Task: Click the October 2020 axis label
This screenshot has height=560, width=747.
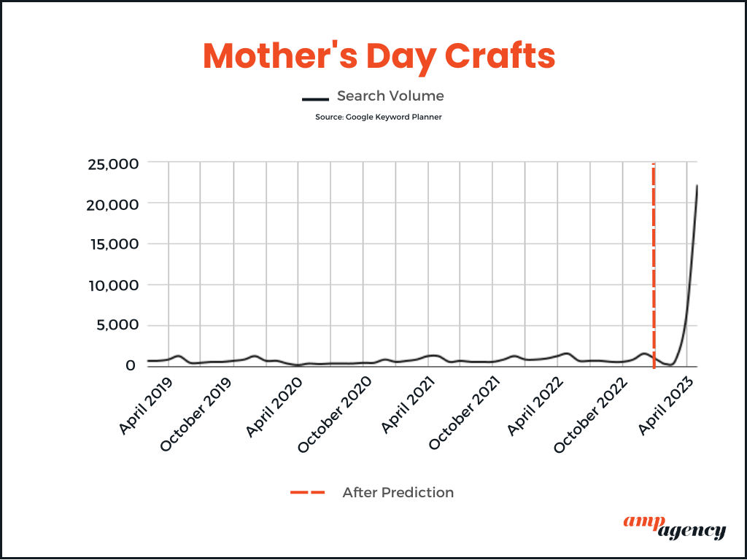Action: [x=334, y=415]
